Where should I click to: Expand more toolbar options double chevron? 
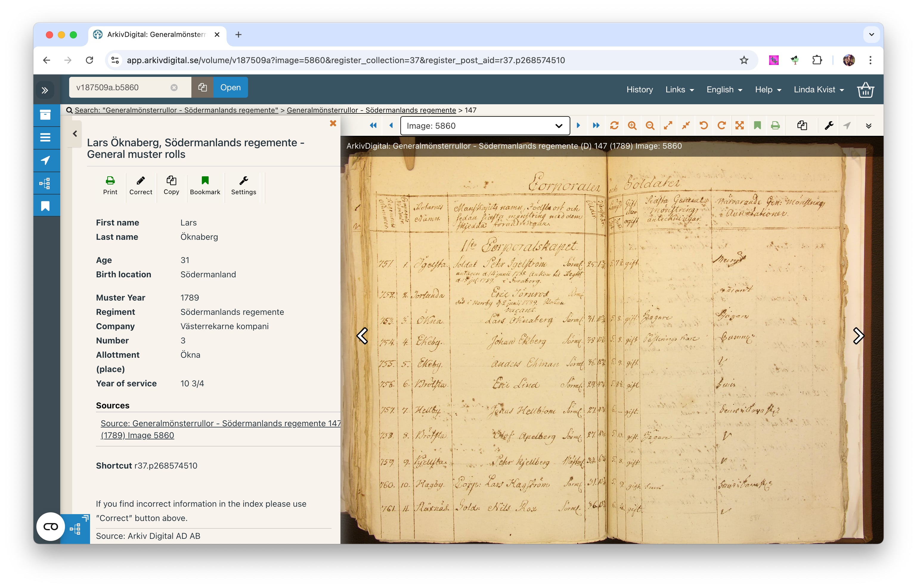coord(868,126)
